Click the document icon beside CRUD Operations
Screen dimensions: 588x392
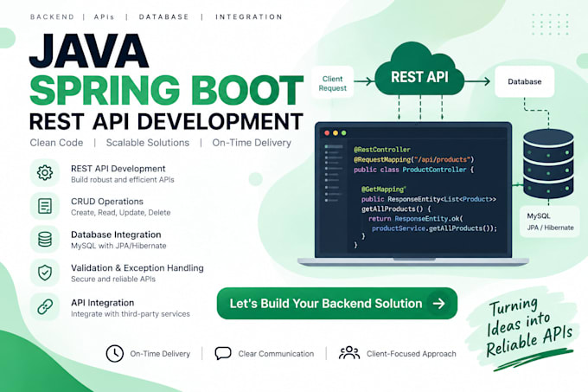point(45,206)
